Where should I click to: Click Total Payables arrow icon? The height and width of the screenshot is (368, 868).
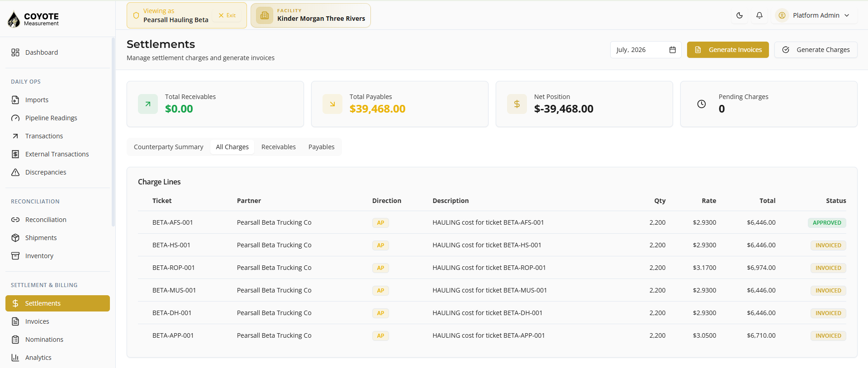click(332, 104)
